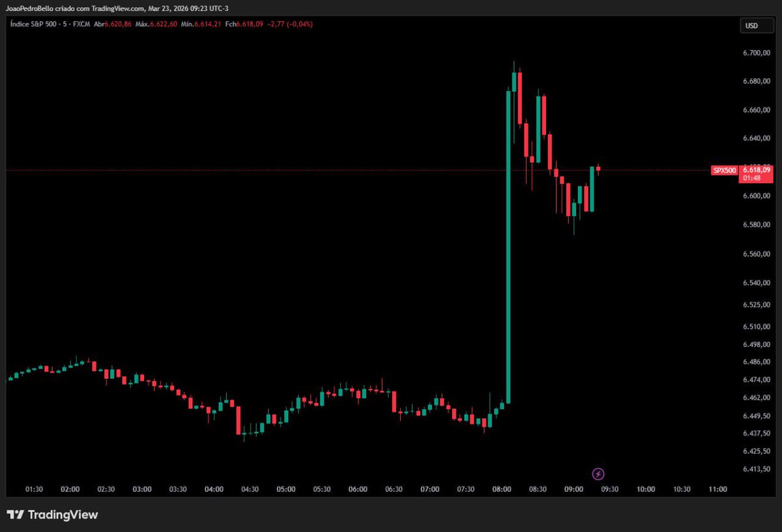Click the TradingView logo at bottom left

coord(52,515)
